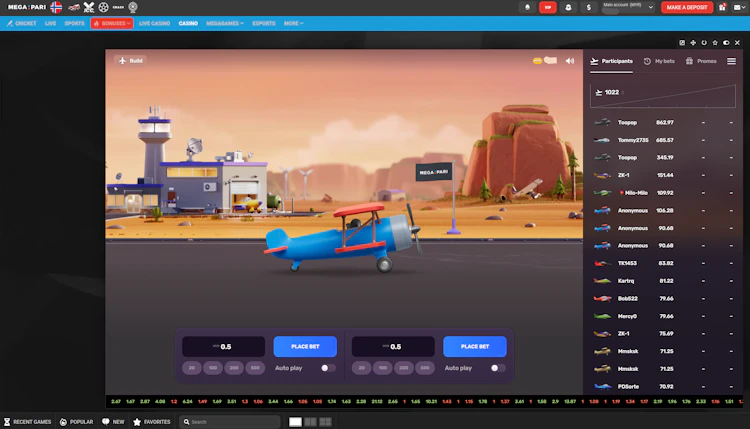Set first bet to the 20 chip

192,368
